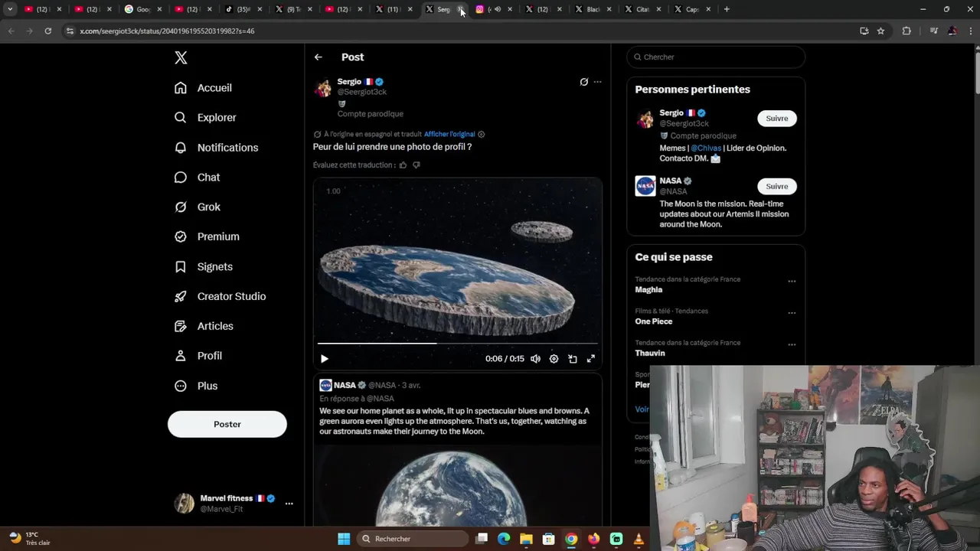980x551 pixels.
Task: Play the flat Earth video
Action: pos(325,359)
